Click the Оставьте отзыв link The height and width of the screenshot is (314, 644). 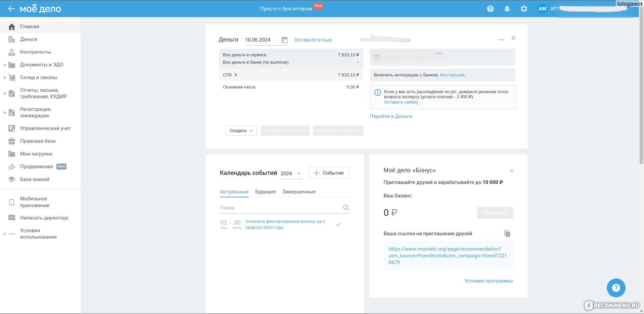[313, 40]
